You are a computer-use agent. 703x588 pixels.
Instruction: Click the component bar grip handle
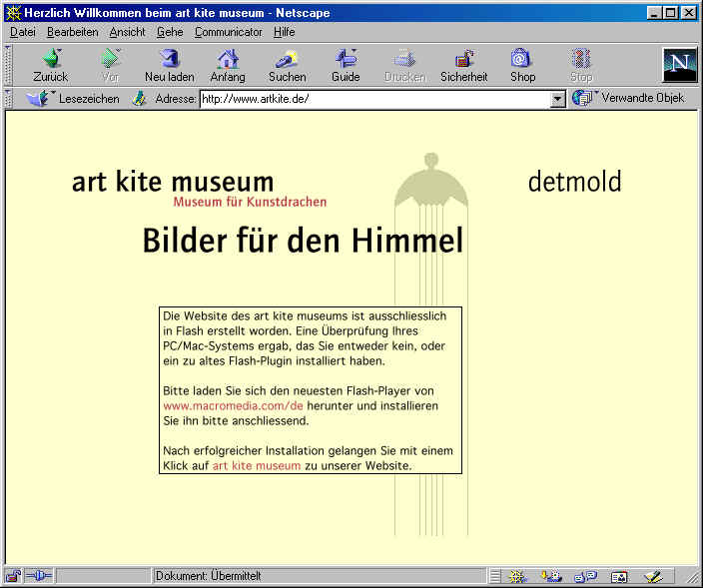point(495,576)
